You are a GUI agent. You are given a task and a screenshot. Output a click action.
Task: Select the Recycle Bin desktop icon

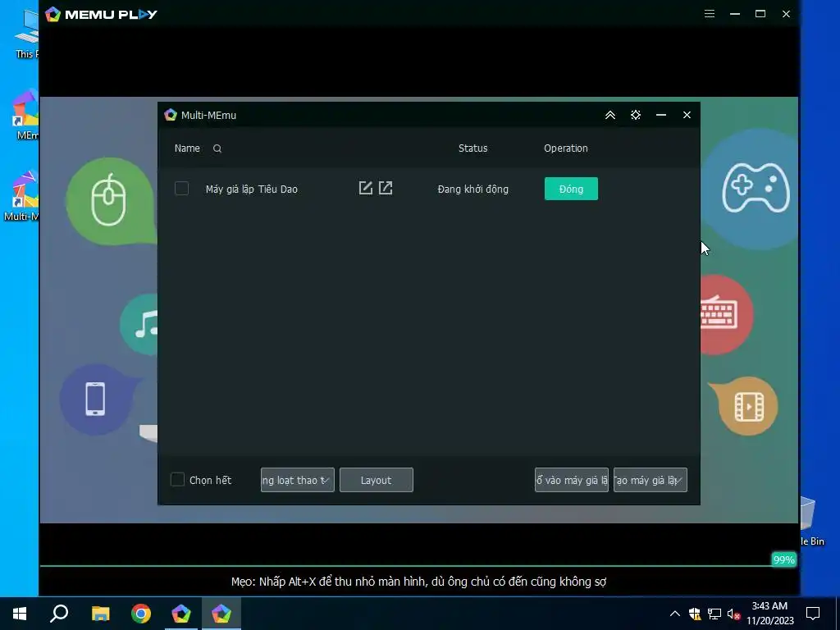pyautogui.click(x=813, y=519)
